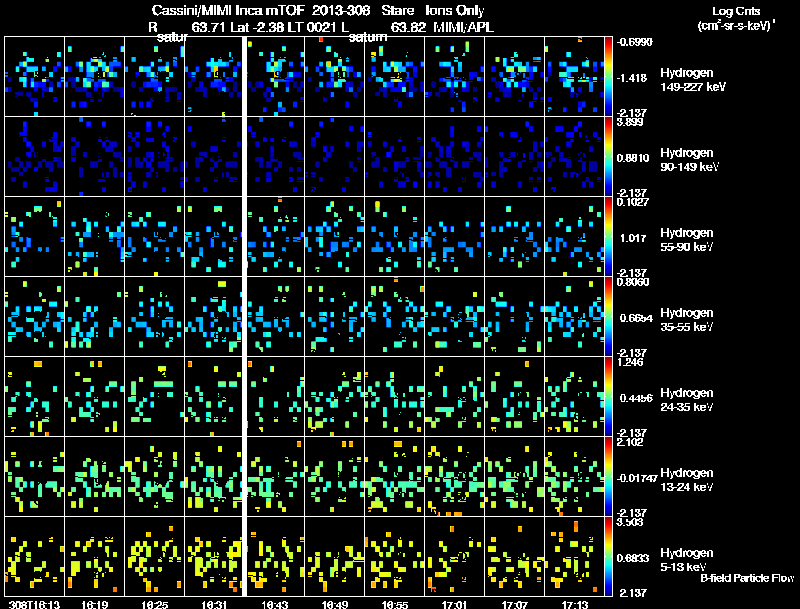Click the color bar beside Hydrogen 149-227 keV
Screen dimensions: 800x609
609,76
